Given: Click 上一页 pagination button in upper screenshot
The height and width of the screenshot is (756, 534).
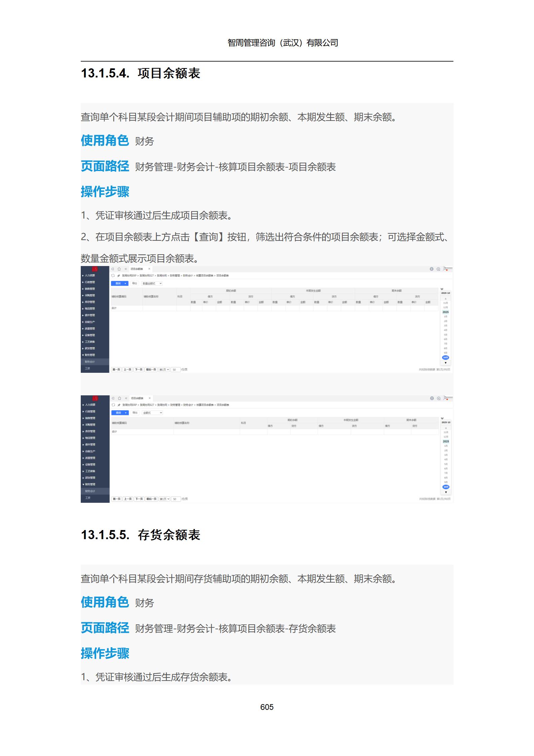Looking at the screenshot, I should coord(127,369).
